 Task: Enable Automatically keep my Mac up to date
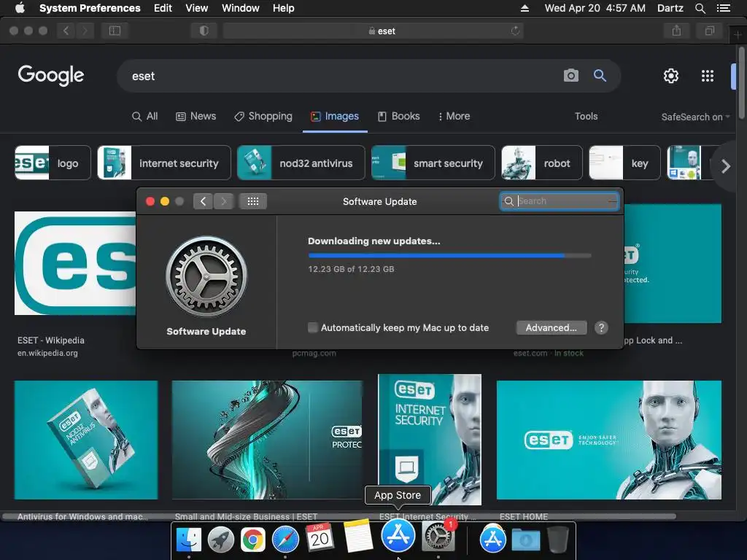coord(312,327)
